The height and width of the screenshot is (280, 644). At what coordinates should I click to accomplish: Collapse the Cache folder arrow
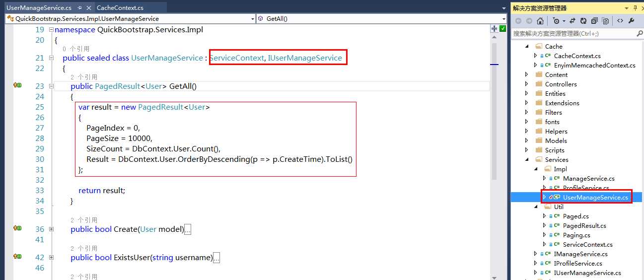[527, 46]
